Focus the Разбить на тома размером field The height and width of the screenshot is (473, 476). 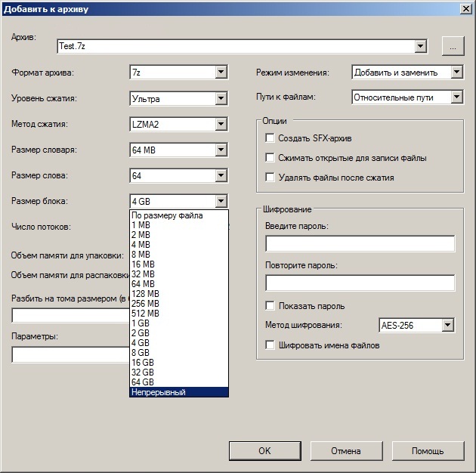tap(70, 315)
